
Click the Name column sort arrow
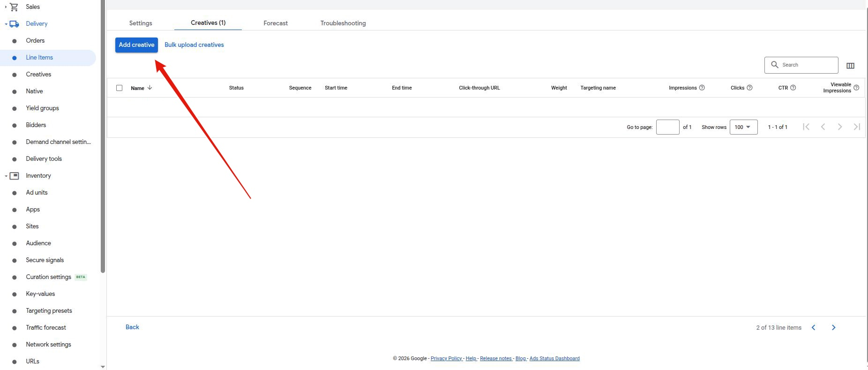point(150,88)
